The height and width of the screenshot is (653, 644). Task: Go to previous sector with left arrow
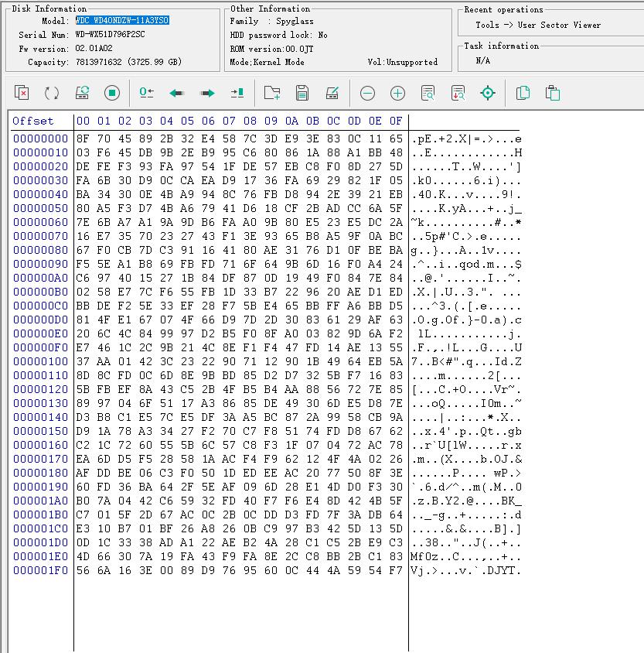pyautogui.click(x=177, y=93)
